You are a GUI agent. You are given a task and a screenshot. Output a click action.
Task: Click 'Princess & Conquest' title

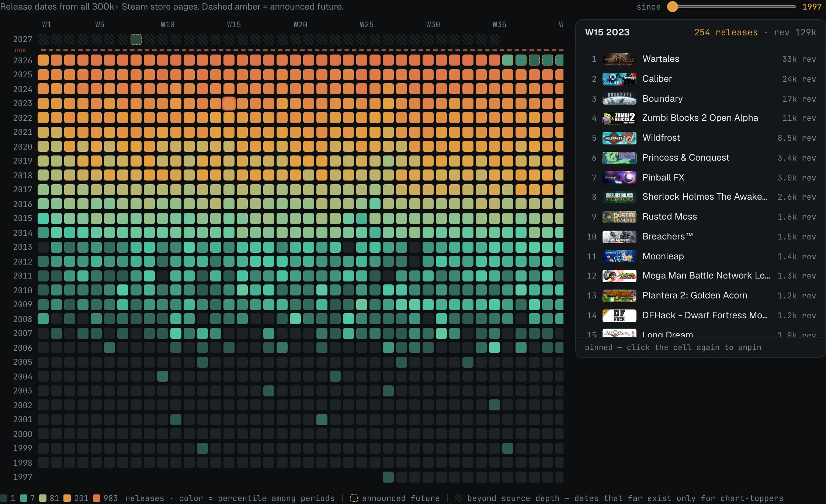686,158
